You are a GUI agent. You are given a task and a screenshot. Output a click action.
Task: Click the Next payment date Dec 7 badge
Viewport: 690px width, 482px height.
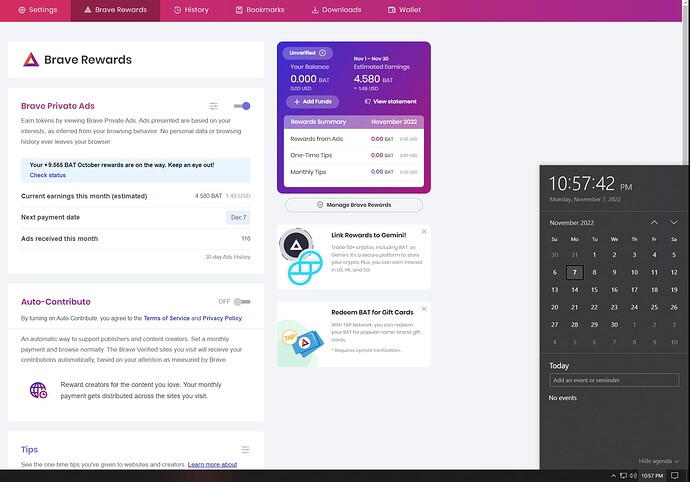coord(239,217)
